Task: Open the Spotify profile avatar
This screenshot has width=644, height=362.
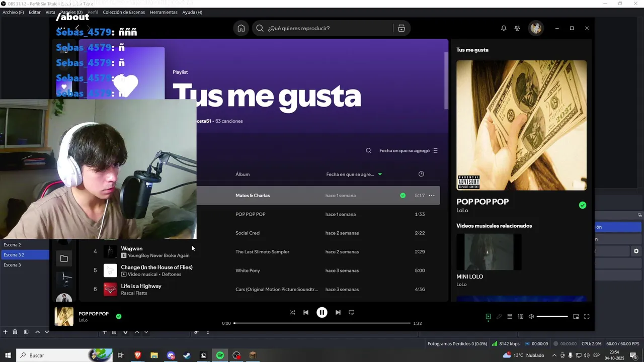Action: [x=536, y=28]
